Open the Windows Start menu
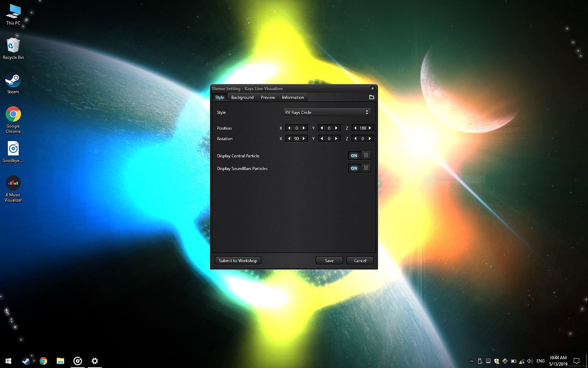 pyautogui.click(x=9, y=361)
